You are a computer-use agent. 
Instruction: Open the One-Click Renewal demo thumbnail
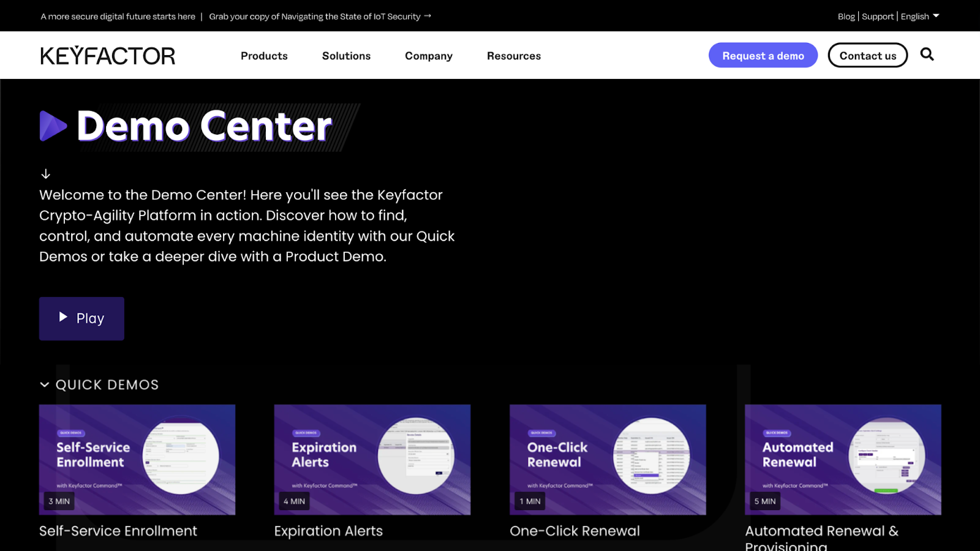[x=608, y=459]
